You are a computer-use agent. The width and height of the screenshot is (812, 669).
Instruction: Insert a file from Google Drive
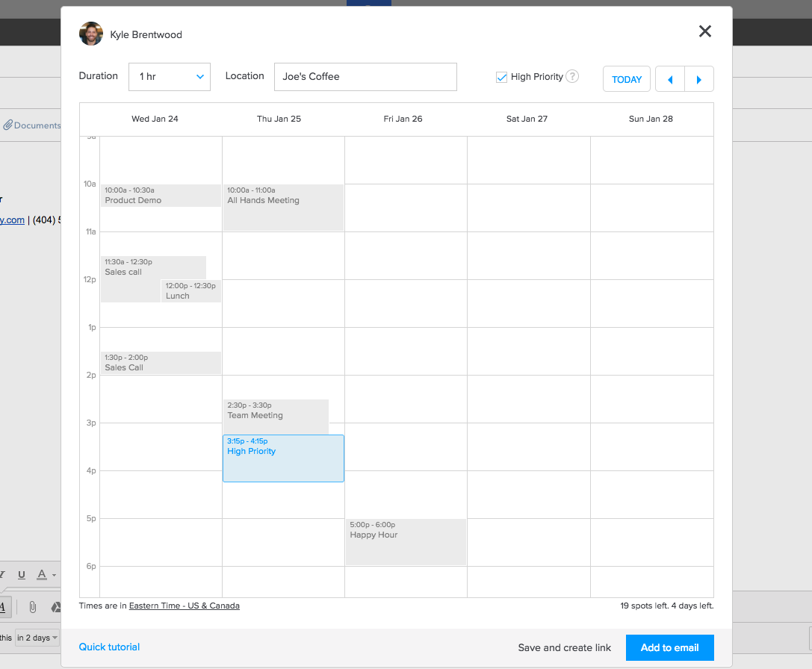tap(56, 607)
